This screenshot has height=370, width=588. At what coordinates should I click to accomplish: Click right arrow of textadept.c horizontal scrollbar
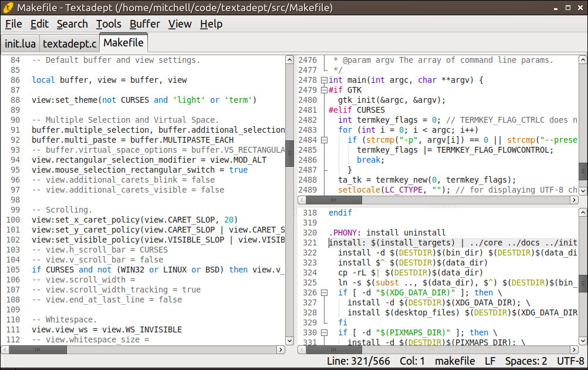tap(574, 200)
